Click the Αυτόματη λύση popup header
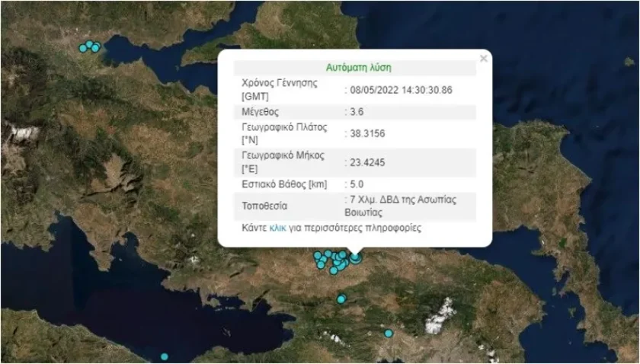The width and height of the screenshot is (640, 364). click(358, 67)
